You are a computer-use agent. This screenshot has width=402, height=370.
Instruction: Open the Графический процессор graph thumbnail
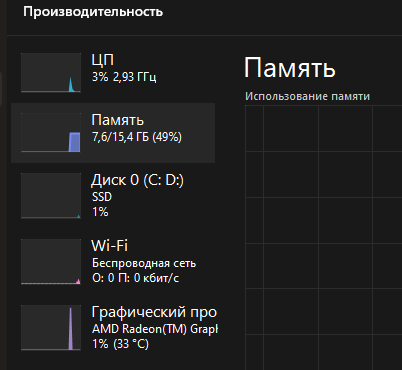[x=51, y=328]
